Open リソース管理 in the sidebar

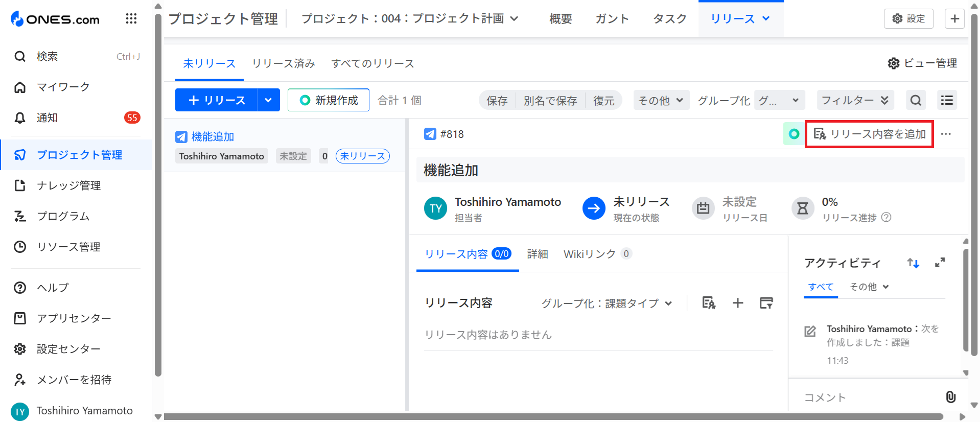tap(77, 247)
